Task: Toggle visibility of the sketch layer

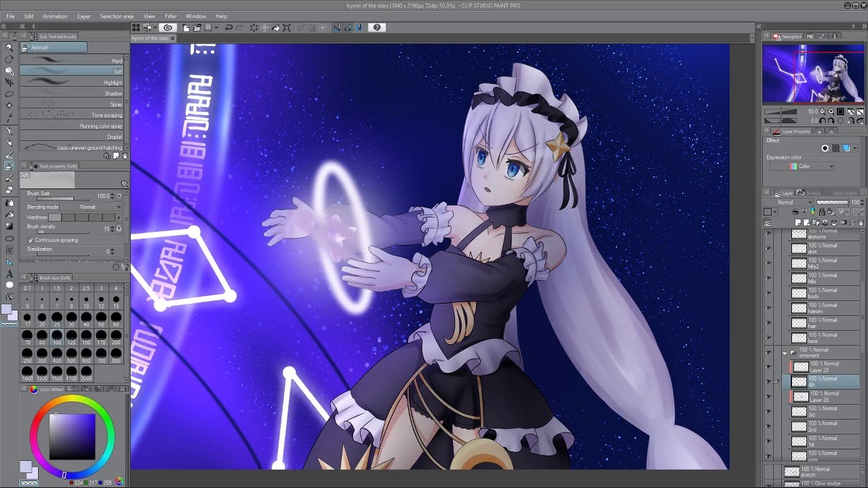Action: (768, 471)
